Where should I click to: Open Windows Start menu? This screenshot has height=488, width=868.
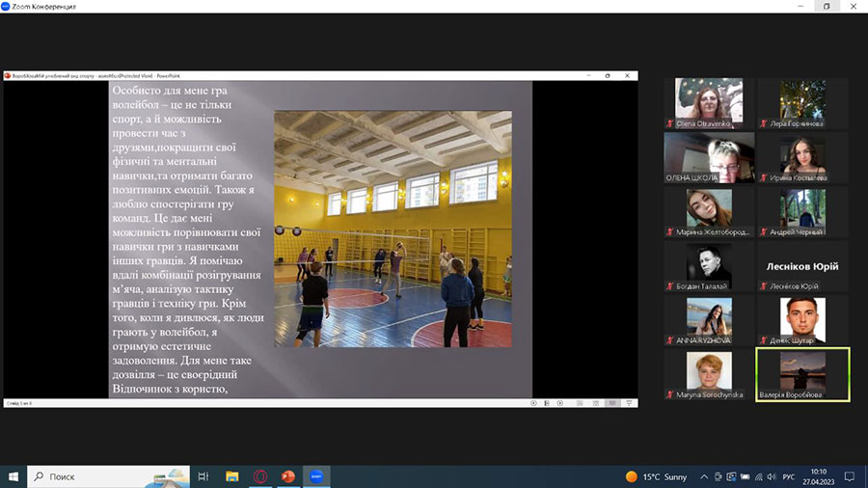14,476
